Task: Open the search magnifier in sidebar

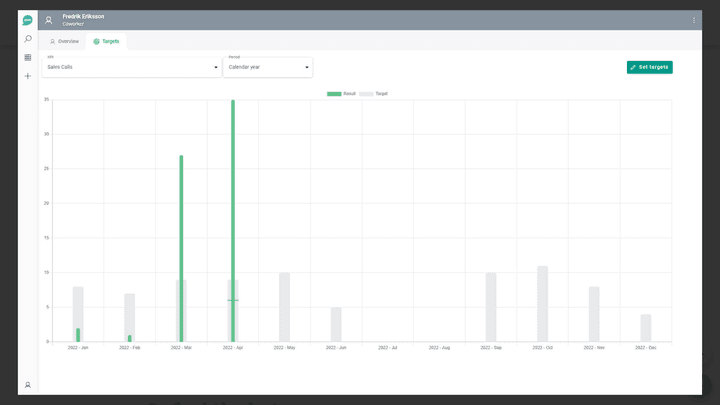Action: pyautogui.click(x=28, y=39)
